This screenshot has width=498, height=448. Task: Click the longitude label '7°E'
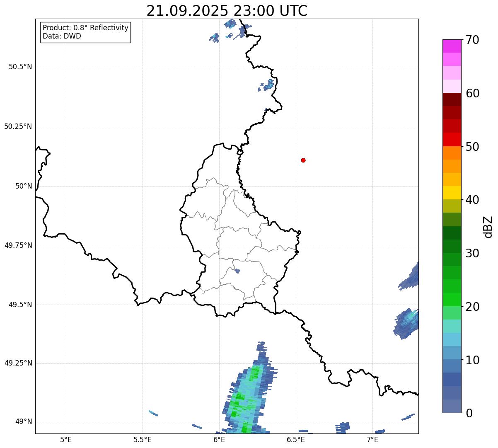coord(372,439)
